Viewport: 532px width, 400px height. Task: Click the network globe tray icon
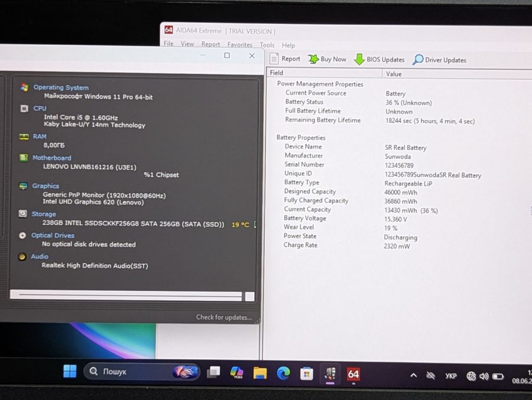tap(471, 376)
